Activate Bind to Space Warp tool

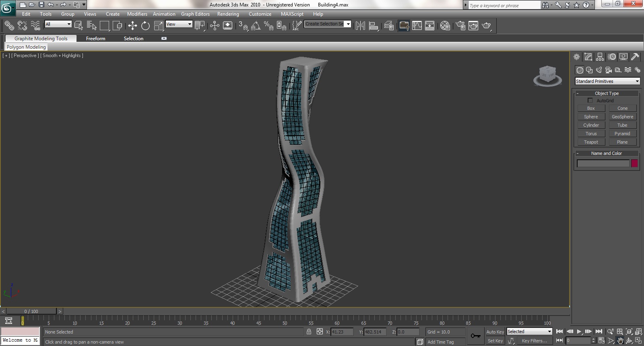[x=35, y=26]
